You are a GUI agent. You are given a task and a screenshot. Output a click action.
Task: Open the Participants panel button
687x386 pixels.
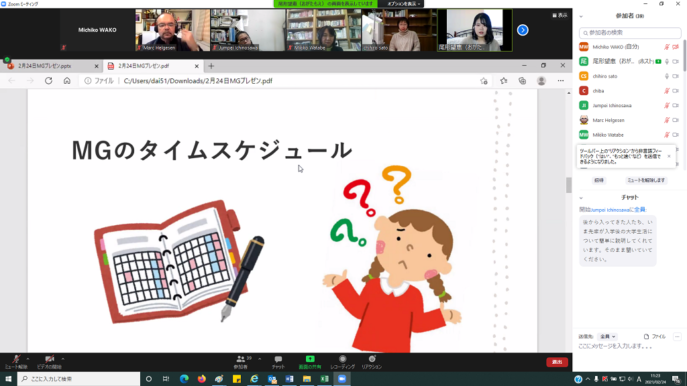coord(241,362)
